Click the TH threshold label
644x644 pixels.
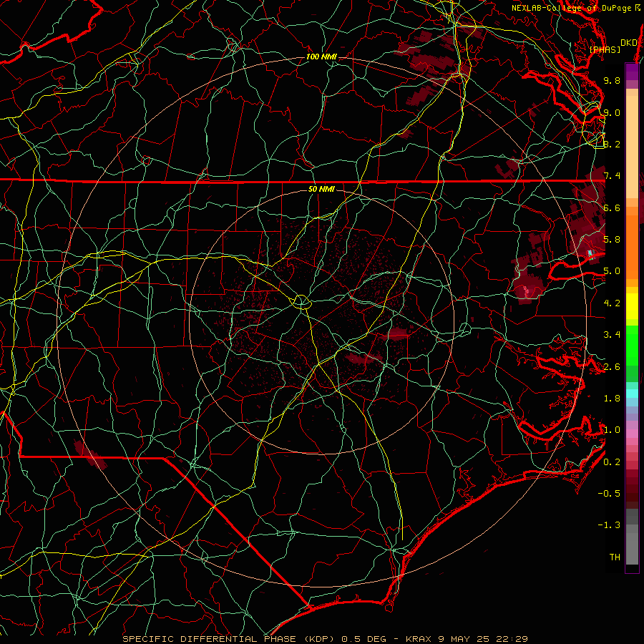pos(615,557)
